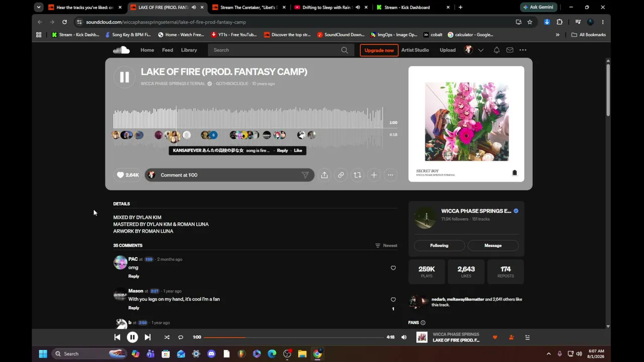Toggle repost on the track

(x=357, y=175)
